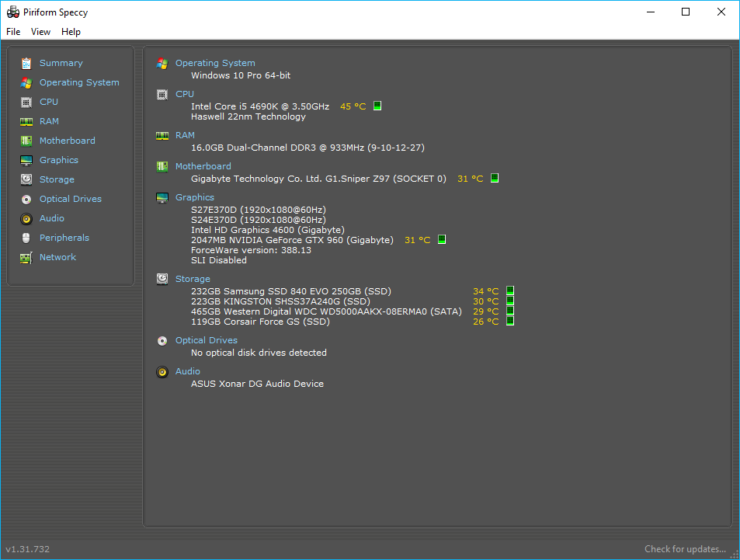This screenshot has height=560, width=740.
Task: Click the Samsung SSD 840 EVO temperature indicator
Action: pyautogui.click(x=510, y=290)
